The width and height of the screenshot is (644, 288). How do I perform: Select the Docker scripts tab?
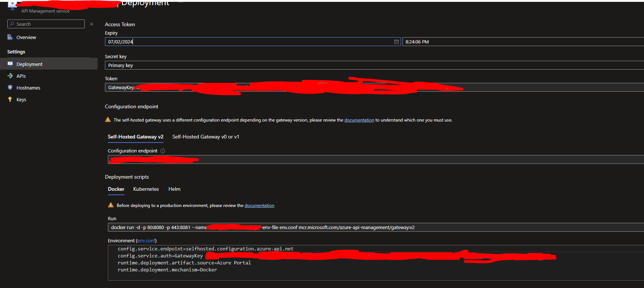(x=116, y=189)
